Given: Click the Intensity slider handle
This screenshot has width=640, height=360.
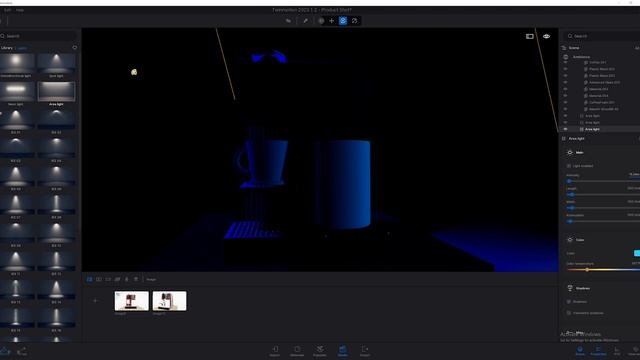Looking at the screenshot, I should pyautogui.click(x=569, y=181).
